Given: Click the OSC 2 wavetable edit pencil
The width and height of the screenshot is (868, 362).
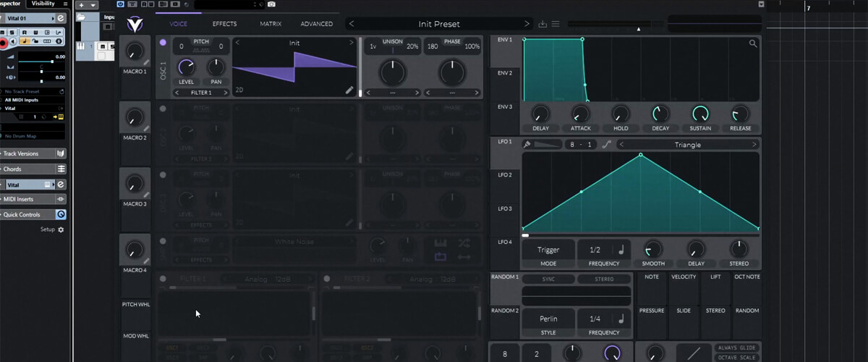Looking at the screenshot, I should point(349,156).
